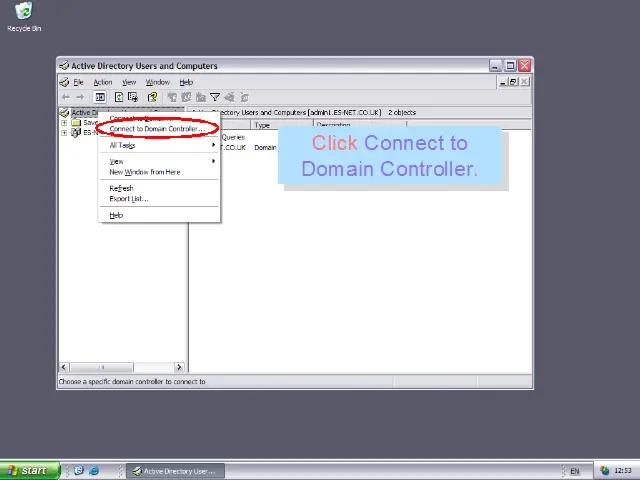Select Connect to Domain Controller menu item
Image resolution: width=640 pixels, height=480 pixels.
pos(156,129)
